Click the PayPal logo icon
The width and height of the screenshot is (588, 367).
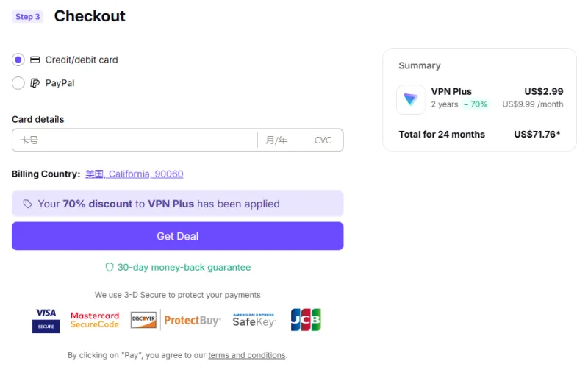click(x=35, y=83)
